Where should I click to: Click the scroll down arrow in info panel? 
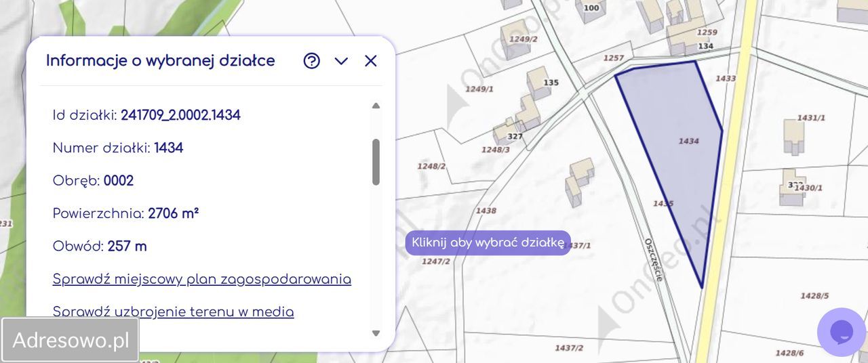[376, 333]
